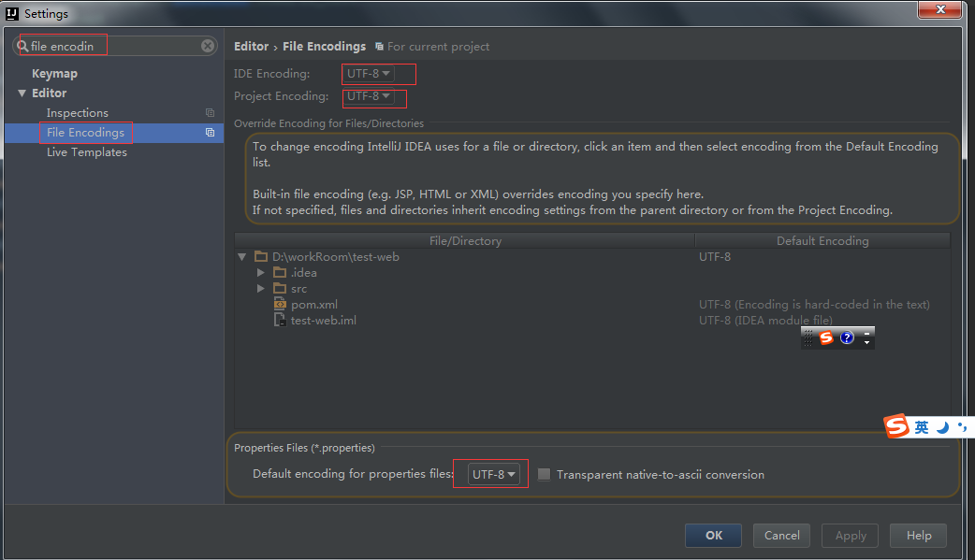Click the File/Directory column header
Image resolution: width=975 pixels, height=560 pixels.
[464, 241]
